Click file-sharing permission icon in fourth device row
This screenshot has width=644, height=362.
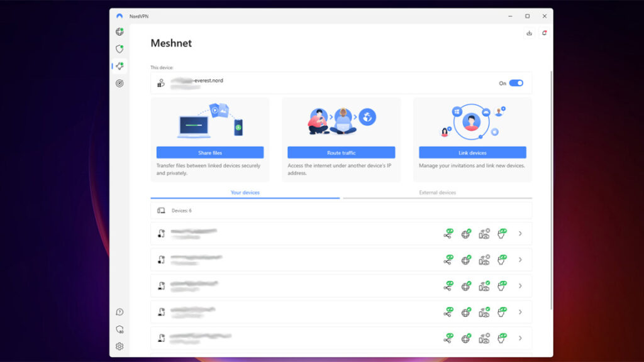[448, 312]
